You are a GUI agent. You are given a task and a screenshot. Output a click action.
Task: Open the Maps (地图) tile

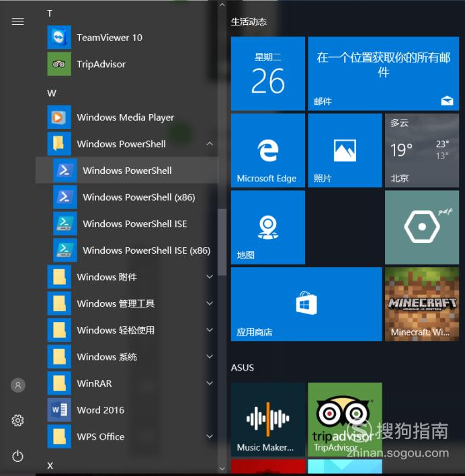(x=267, y=228)
